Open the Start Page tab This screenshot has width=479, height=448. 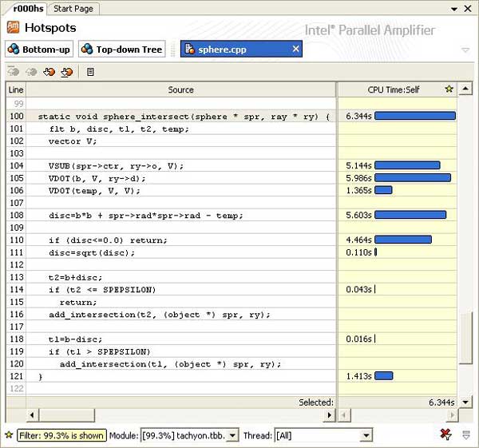[x=73, y=9]
